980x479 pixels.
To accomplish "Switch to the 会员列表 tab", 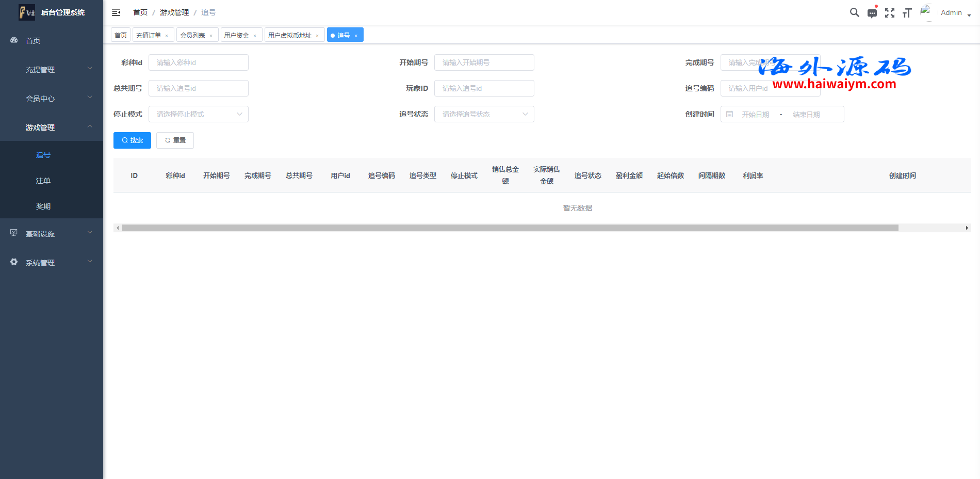I will [x=192, y=35].
